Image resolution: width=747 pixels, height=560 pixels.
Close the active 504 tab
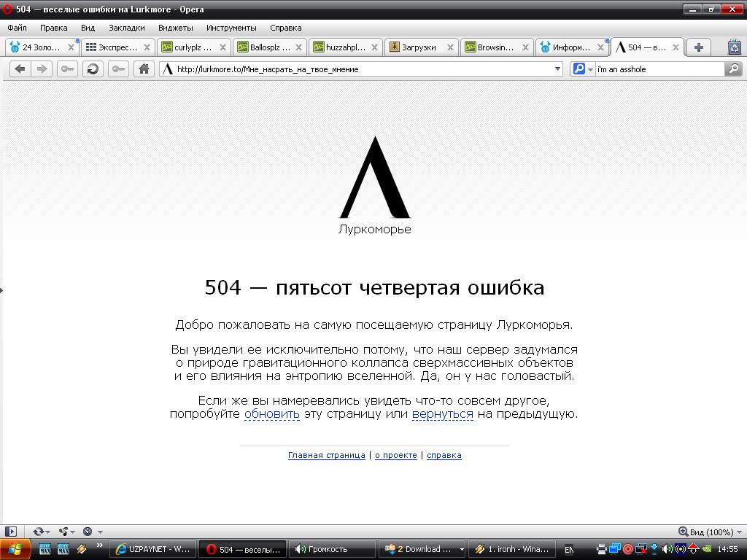[676, 47]
